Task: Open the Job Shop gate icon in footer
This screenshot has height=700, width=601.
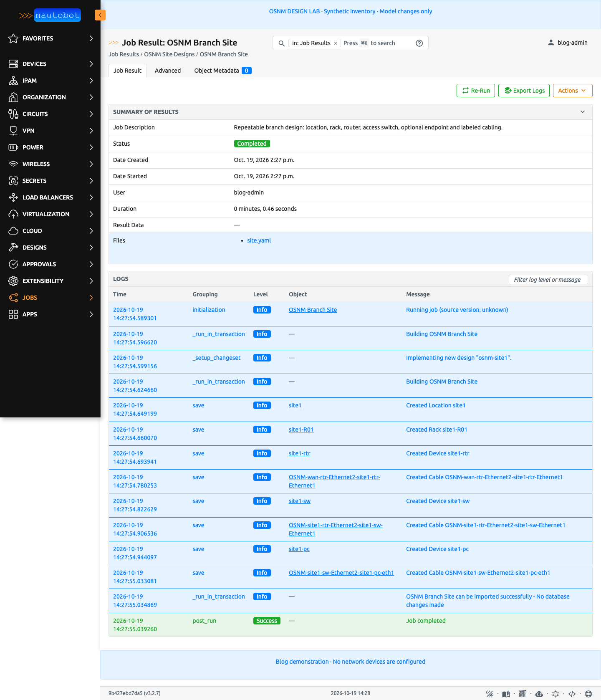Action: tap(522, 694)
